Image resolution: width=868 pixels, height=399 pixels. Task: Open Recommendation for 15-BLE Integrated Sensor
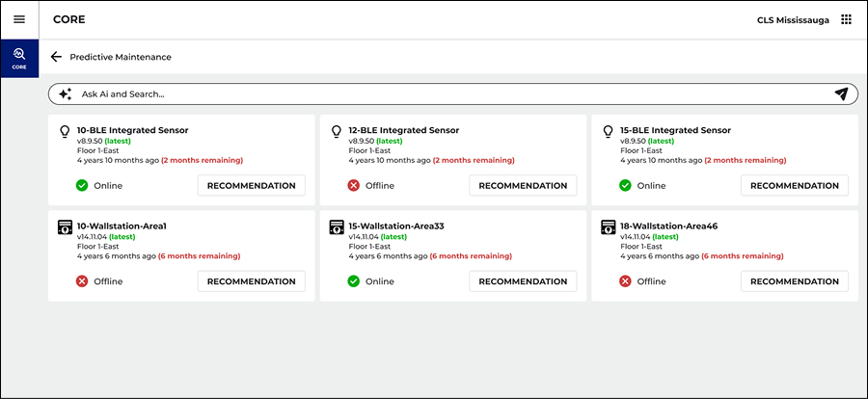(x=795, y=186)
